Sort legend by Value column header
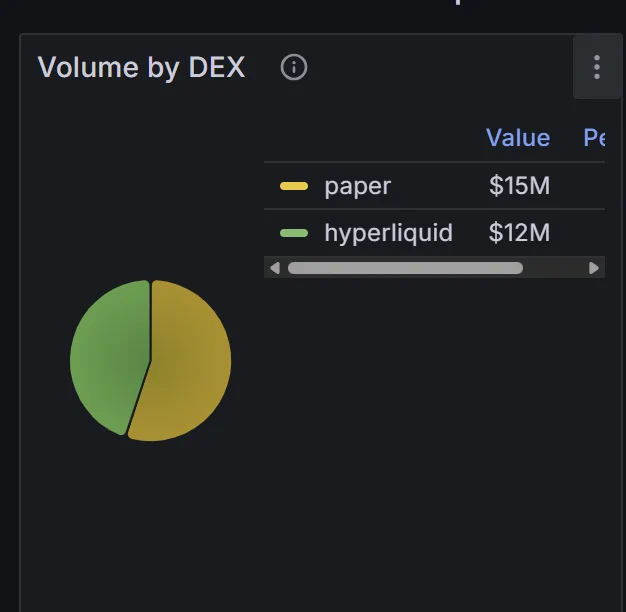The width and height of the screenshot is (626, 612). [518, 138]
